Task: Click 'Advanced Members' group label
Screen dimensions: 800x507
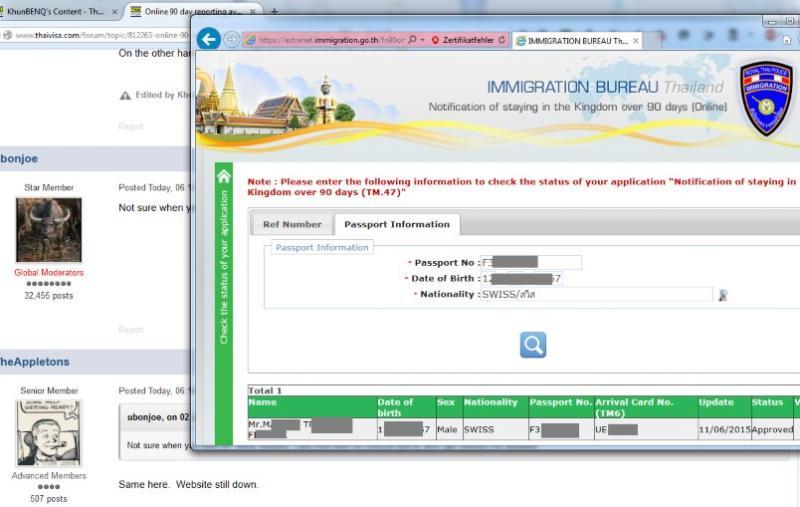Action: [x=49, y=475]
